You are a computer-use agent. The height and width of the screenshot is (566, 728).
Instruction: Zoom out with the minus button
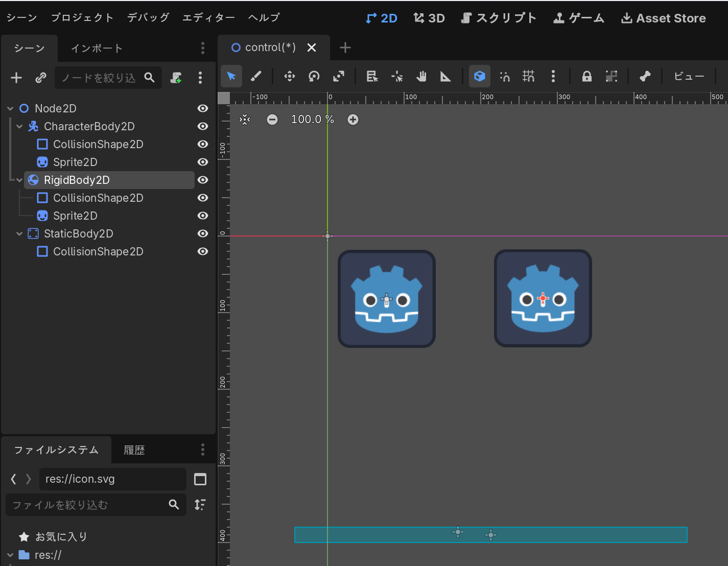(272, 120)
